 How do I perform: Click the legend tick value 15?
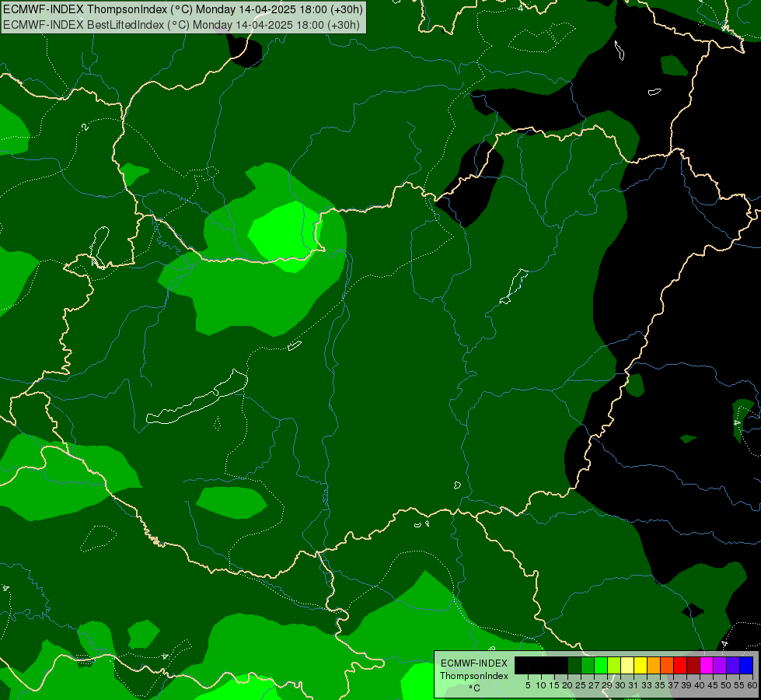pyautogui.click(x=554, y=685)
